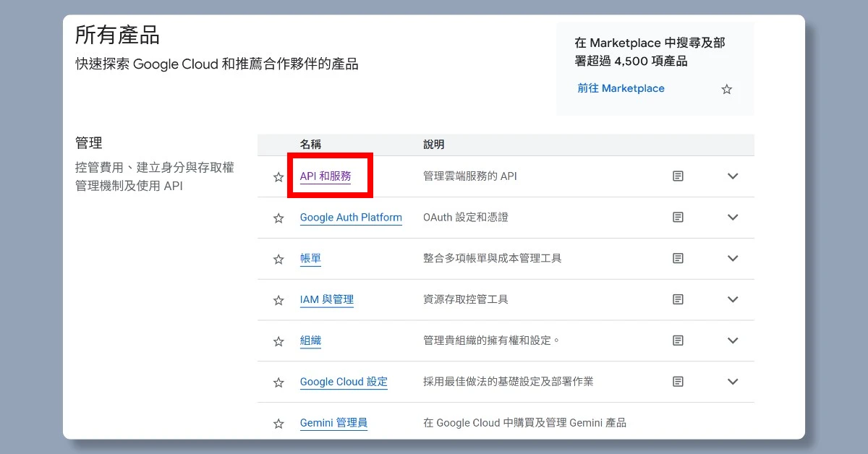Click subtitle 快速探索 Google Cloud 和推薦合作夥伴的產品
The width and height of the screenshot is (868, 454).
217,64
